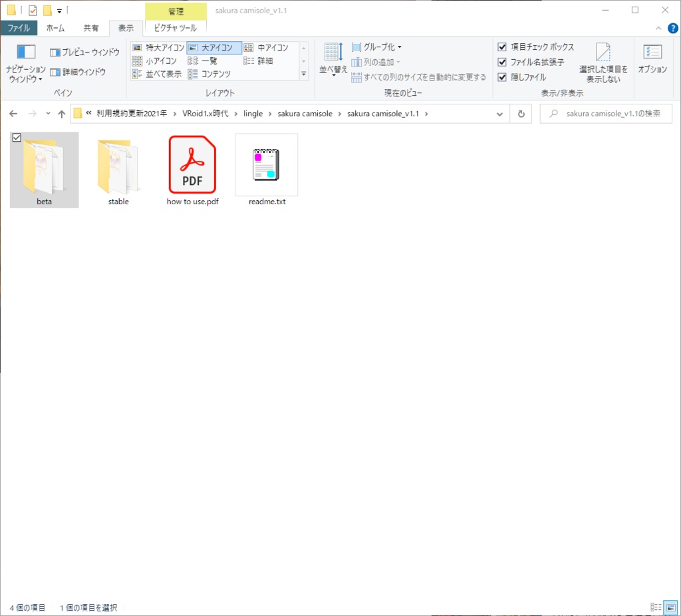Select the beta folder

coord(45,170)
